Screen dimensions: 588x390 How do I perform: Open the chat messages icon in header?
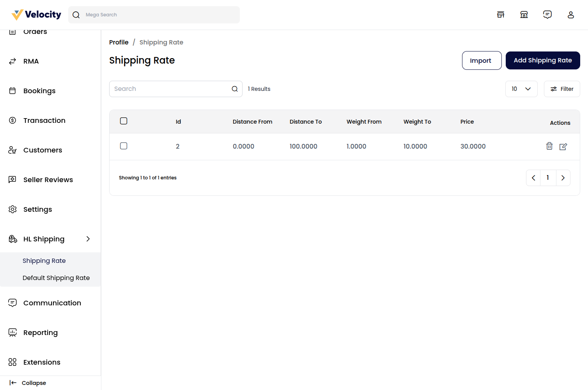[x=547, y=14]
